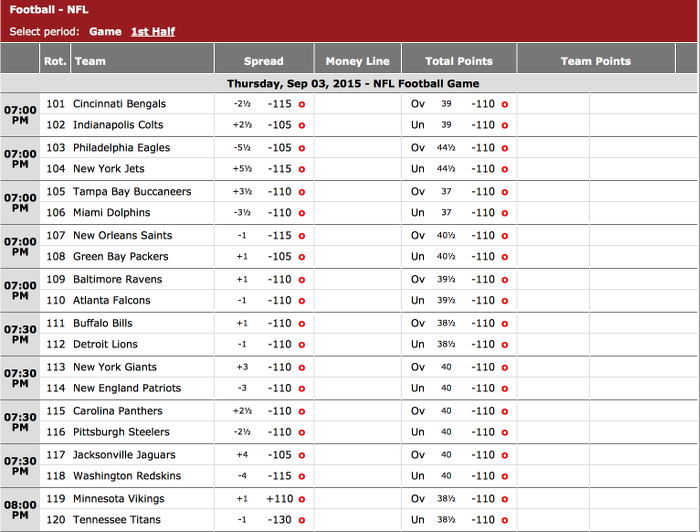Select Indianapolis Colts +2½ spread radio button
Viewport: 700px width, 532px height.
click(302, 125)
